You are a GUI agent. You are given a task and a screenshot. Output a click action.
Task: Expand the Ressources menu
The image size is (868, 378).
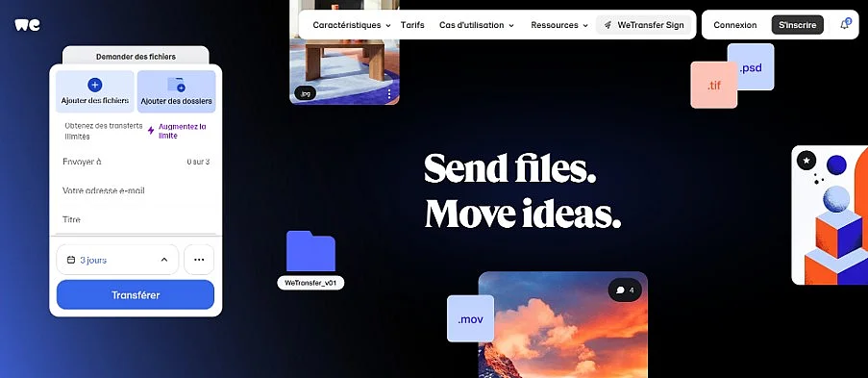coord(559,25)
